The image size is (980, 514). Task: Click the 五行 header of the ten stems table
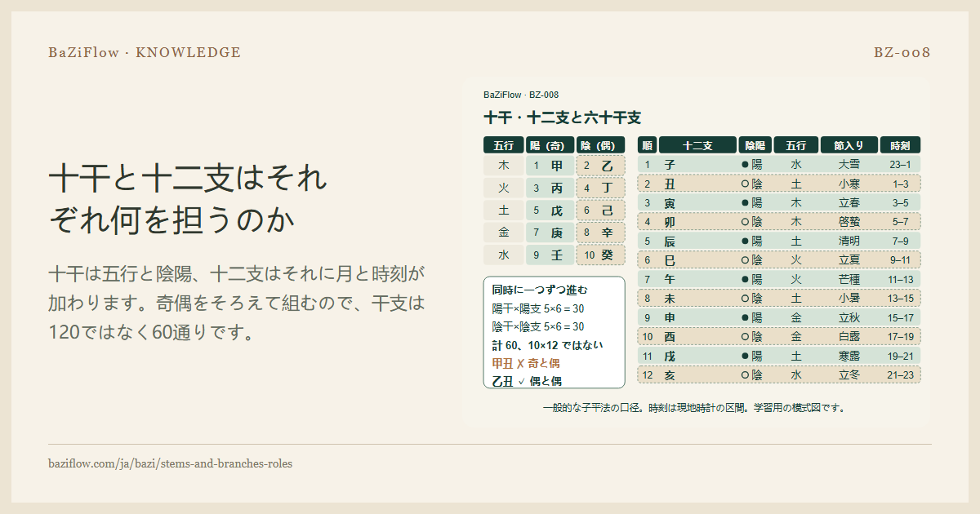coord(503,145)
